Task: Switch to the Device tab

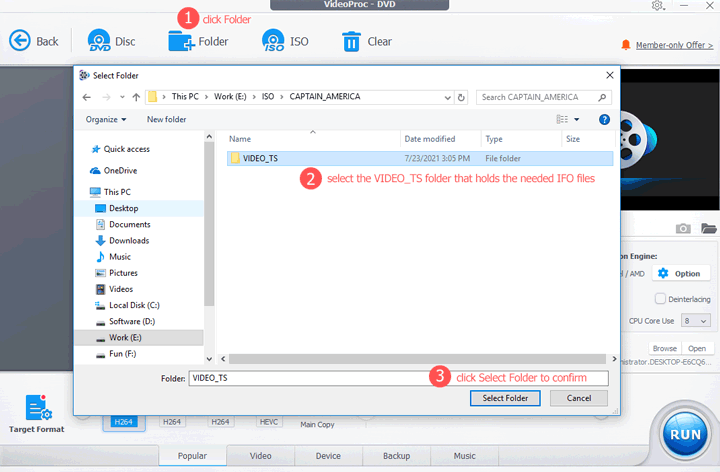Action: 328,455
